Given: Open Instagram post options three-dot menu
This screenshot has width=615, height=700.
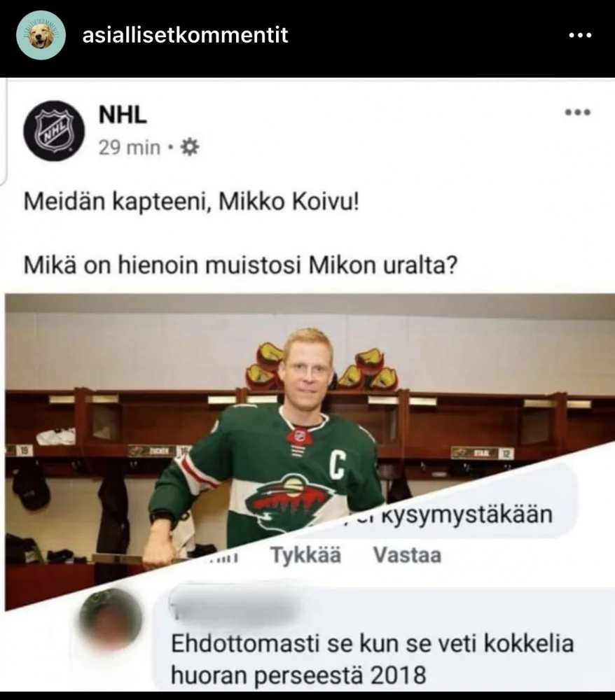Looking at the screenshot, I should 580,35.
